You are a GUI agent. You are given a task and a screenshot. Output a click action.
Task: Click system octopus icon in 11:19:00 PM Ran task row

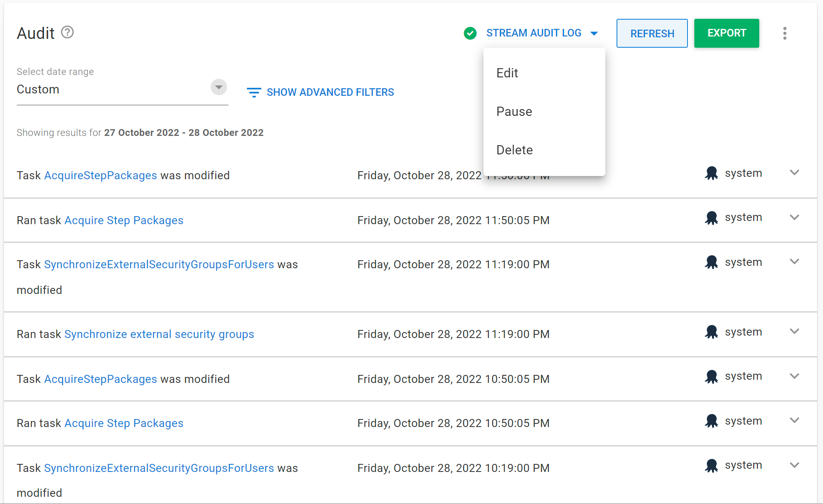coord(711,332)
